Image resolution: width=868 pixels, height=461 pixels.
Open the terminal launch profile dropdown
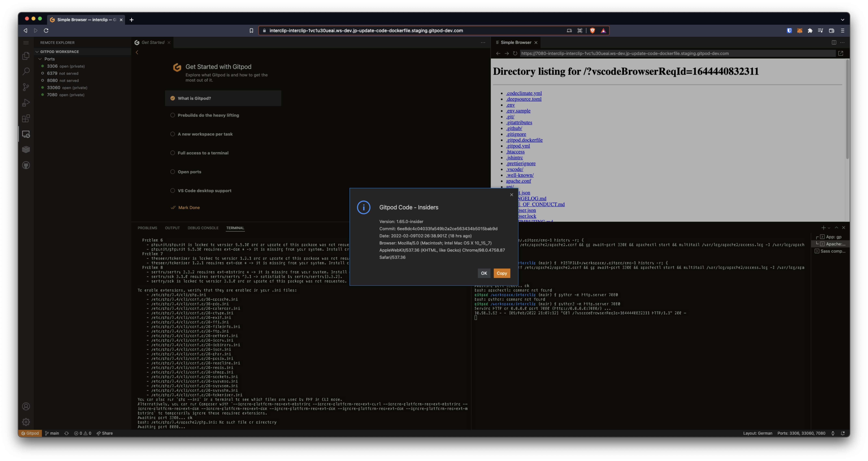pyautogui.click(x=829, y=228)
